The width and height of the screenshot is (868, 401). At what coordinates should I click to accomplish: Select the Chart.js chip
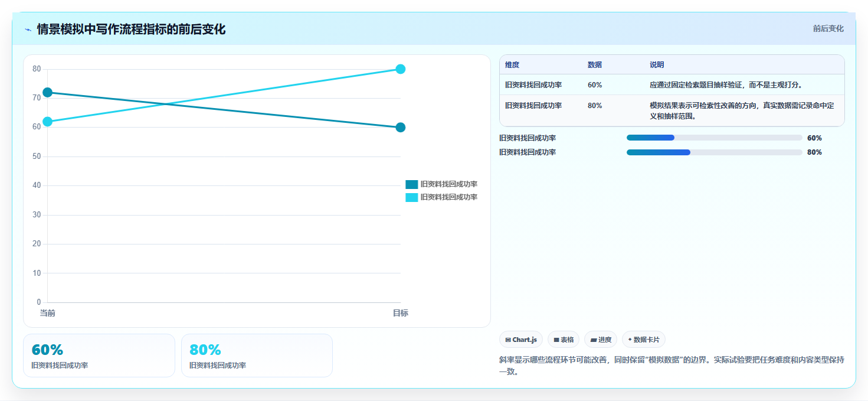pyautogui.click(x=521, y=340)
